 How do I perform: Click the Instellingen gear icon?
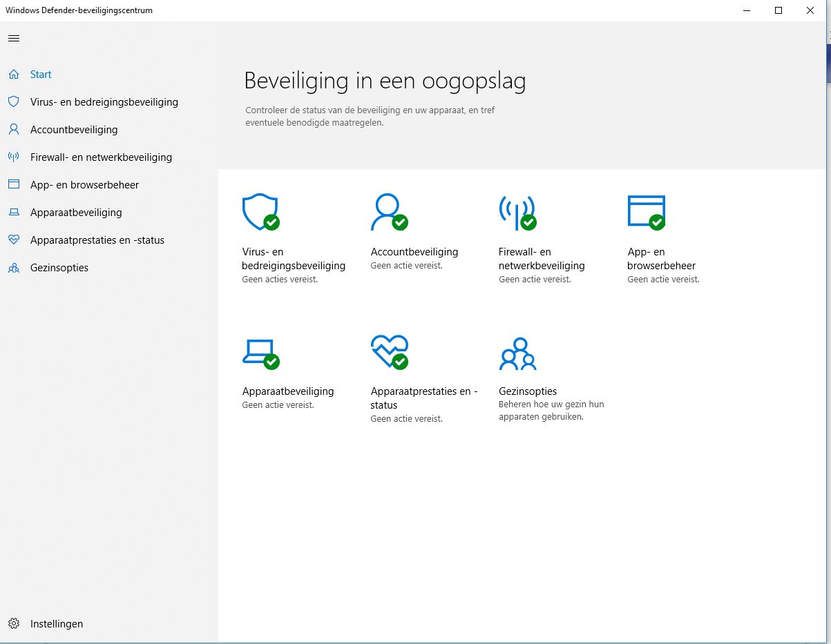pos(14,623)
